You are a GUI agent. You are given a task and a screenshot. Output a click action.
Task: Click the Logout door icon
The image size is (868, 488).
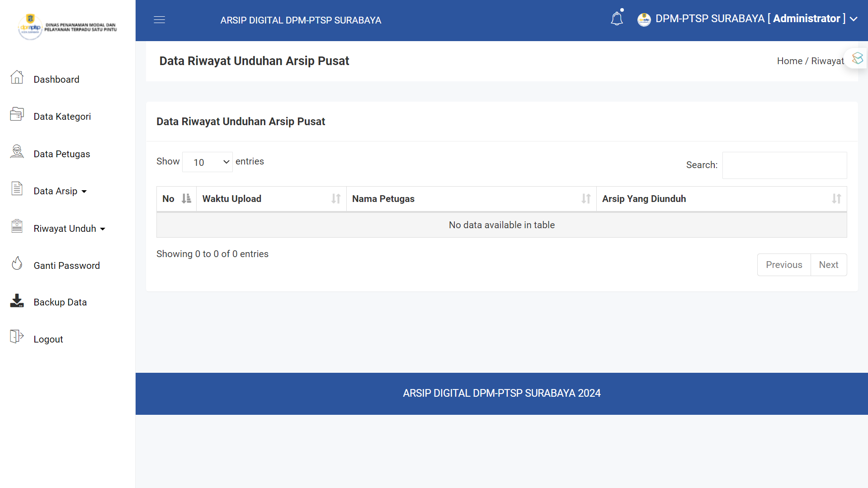click(x=17, y=337)
